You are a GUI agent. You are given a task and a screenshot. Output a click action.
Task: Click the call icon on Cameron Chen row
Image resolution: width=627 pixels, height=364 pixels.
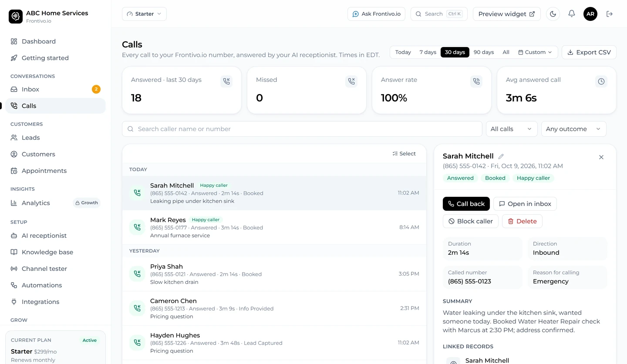pyautogui.click(x=137, y=308)
